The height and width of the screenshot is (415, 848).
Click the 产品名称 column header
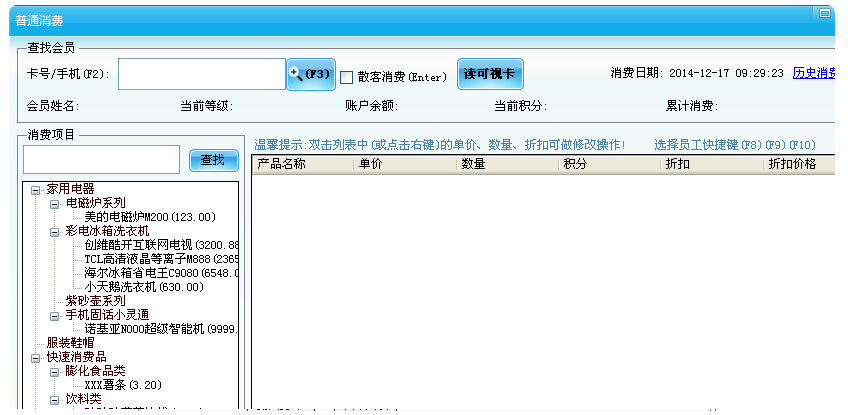click(303, 164)
